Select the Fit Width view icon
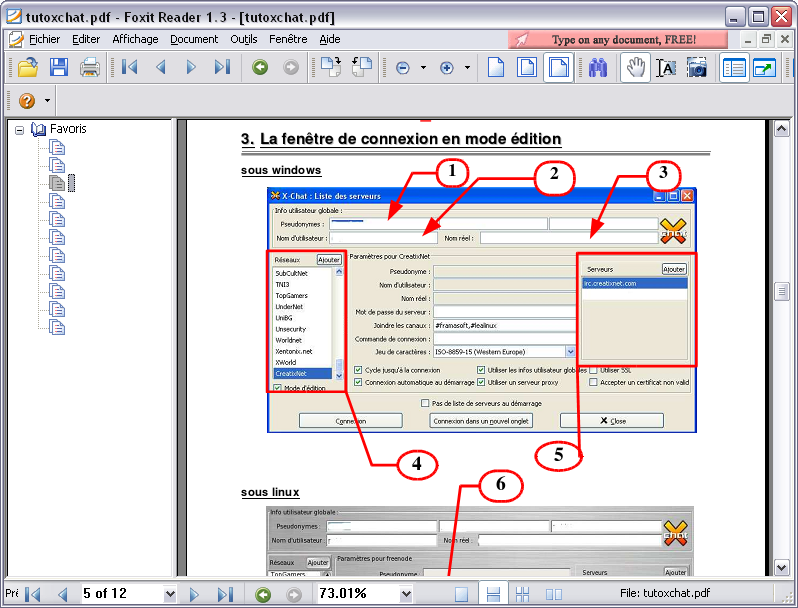 click(x=558, y=67)
